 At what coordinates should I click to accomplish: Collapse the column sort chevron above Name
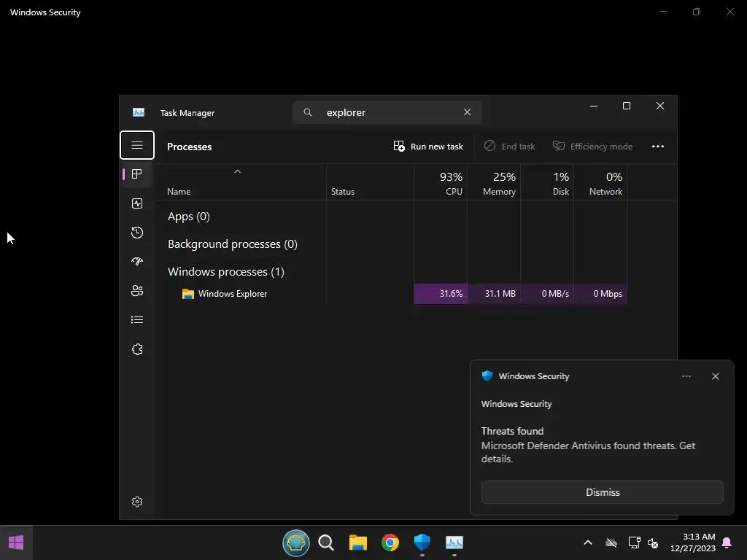point(237,171)
